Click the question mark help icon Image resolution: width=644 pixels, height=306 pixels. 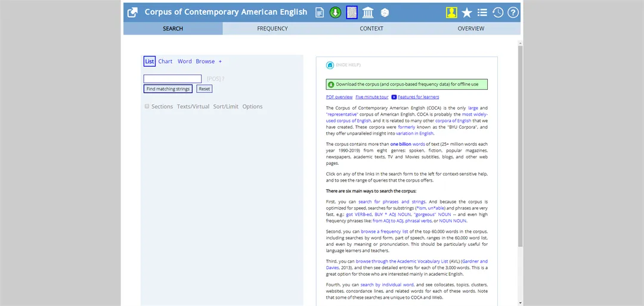click(x=513, y=13)
